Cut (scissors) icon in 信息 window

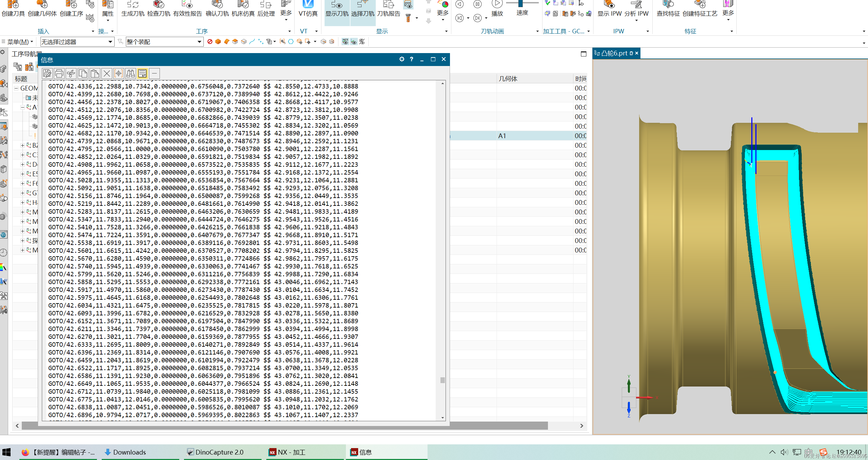pyautogui.click(x=71, y=73)
